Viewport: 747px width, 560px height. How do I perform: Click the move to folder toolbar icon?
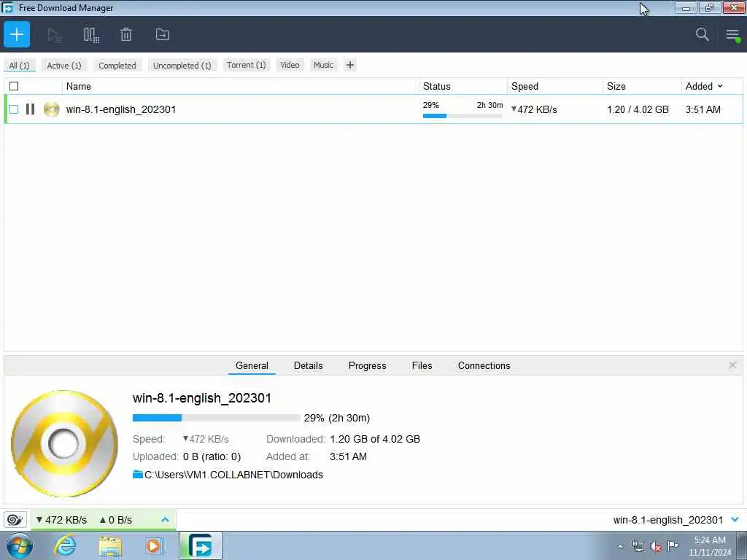[x=163, y=35]
